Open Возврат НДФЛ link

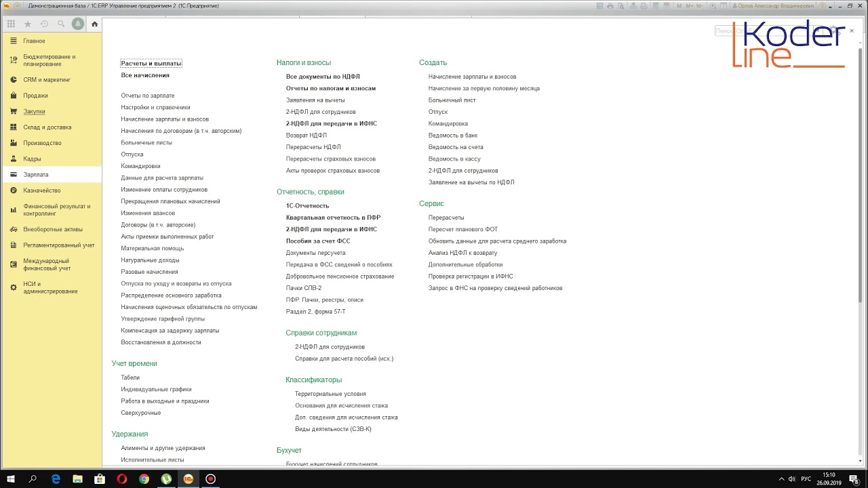click(307, 135)
